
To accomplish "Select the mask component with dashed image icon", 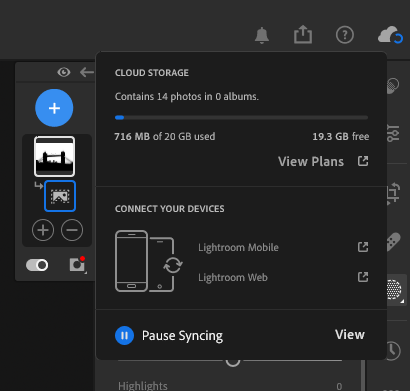I will 60,196.
